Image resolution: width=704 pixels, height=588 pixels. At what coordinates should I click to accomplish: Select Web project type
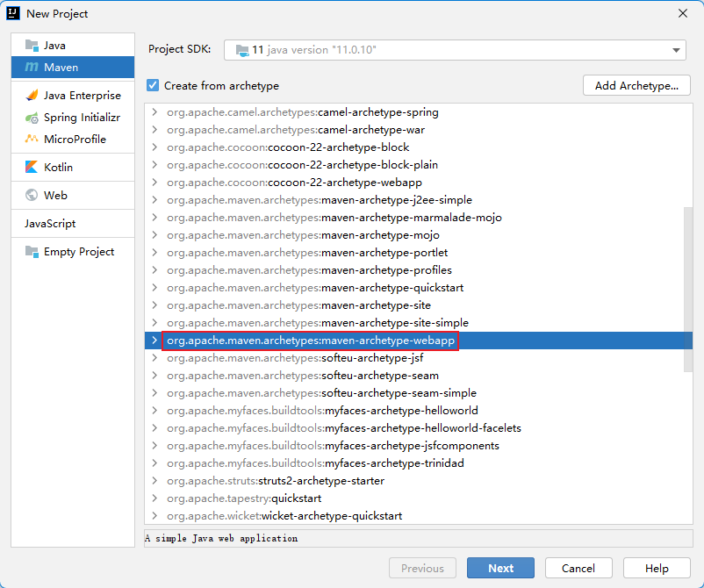tap(73, 195)
